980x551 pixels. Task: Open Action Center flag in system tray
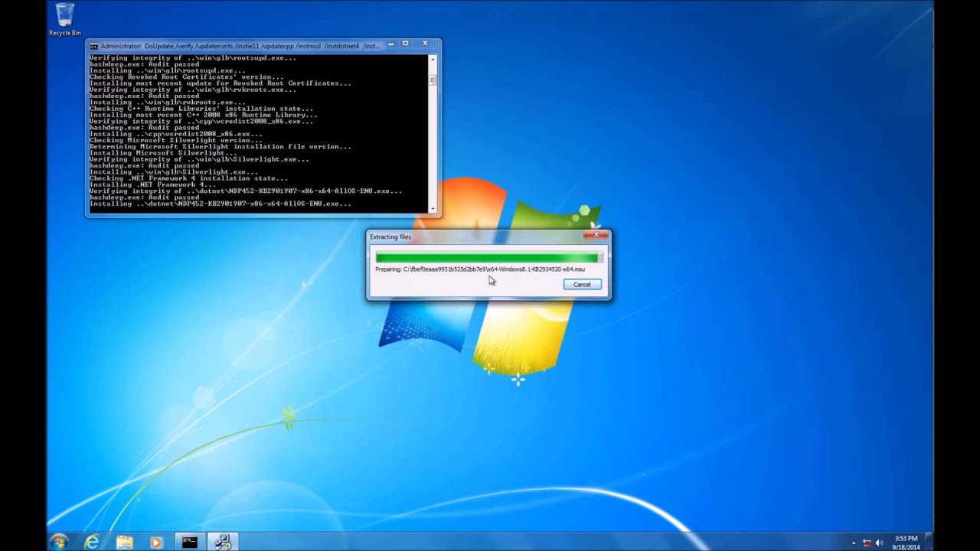coord(867,543)
